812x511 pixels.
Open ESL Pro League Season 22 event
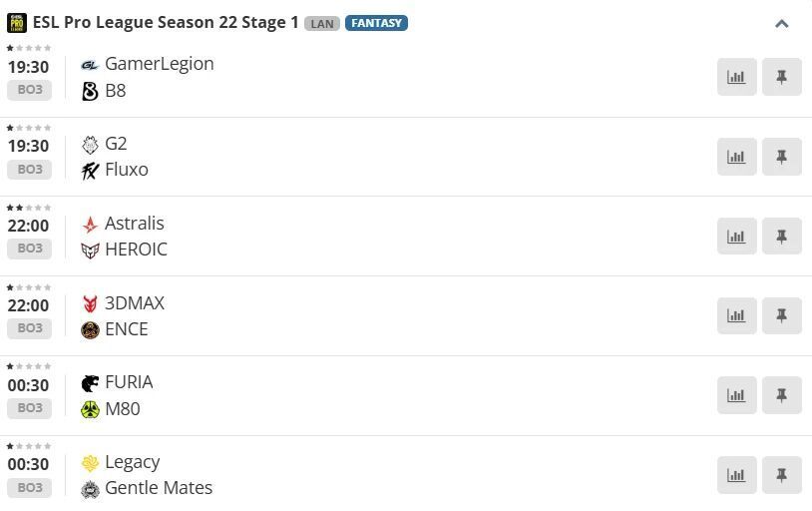tap(166, 22)
